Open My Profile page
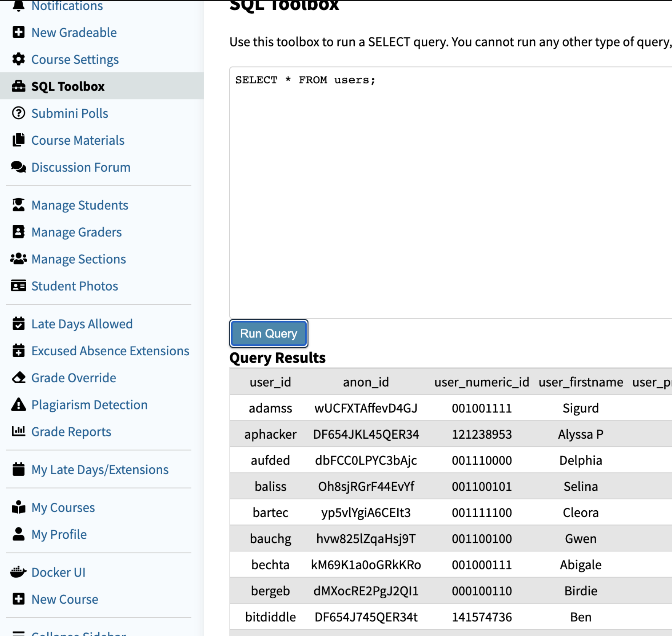 [x=59, y=534]
